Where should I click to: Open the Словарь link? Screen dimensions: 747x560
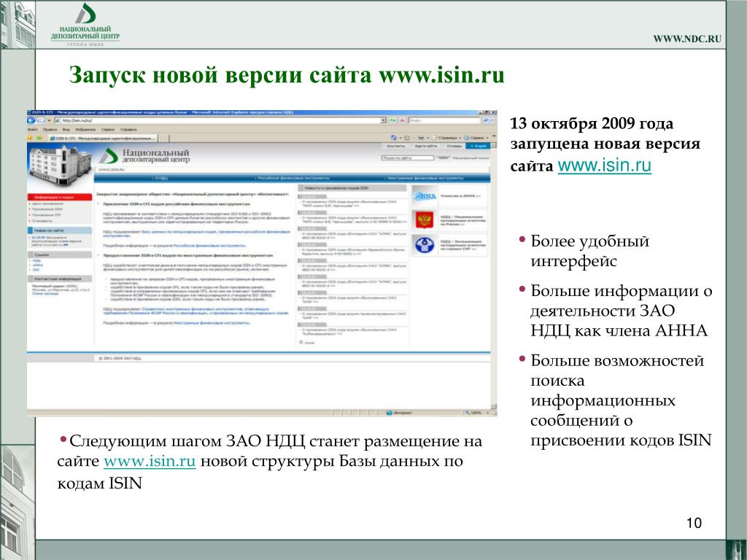coord(454,146)
